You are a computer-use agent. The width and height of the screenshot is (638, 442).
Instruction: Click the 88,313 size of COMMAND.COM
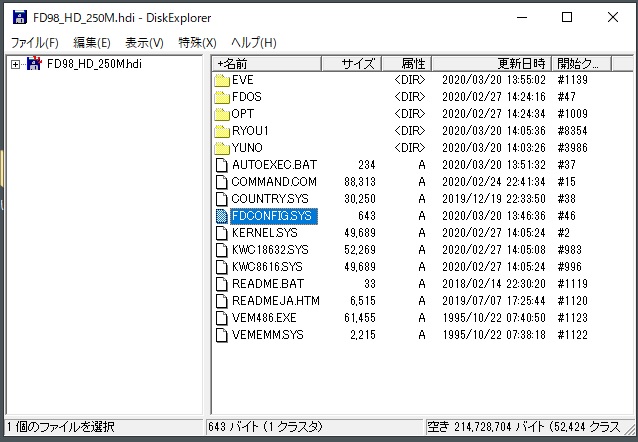coord(360,182)
